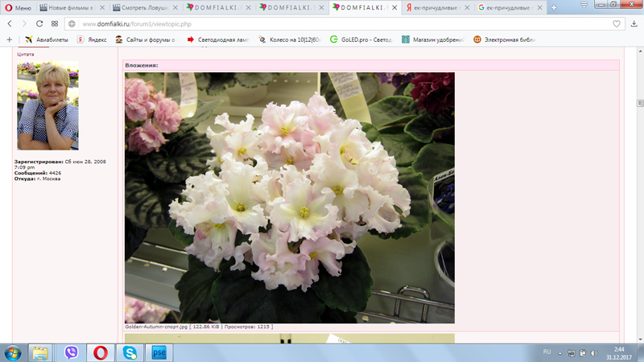Show hidden tray icons arrow
644x362 pixels.
559,353
